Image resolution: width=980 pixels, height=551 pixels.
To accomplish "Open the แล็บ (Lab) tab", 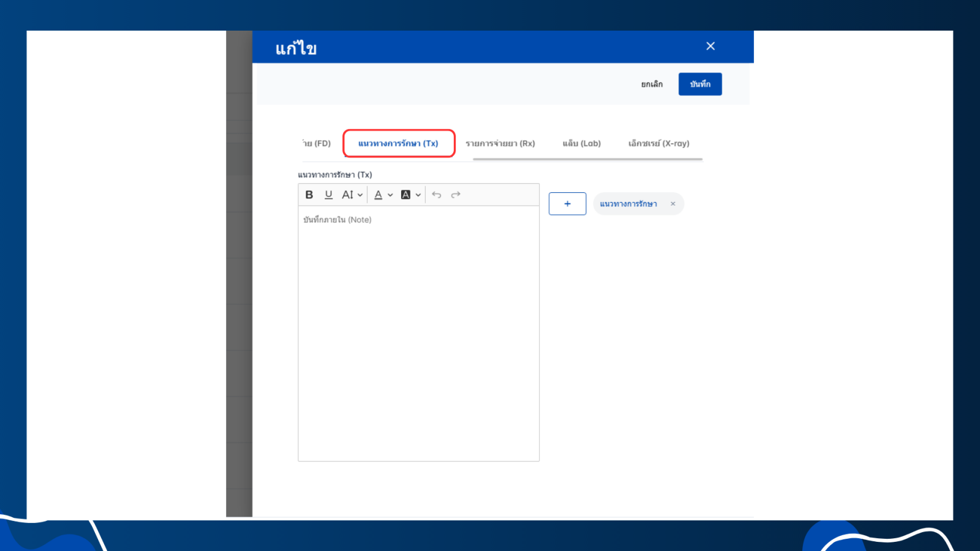I will (581, 143).
